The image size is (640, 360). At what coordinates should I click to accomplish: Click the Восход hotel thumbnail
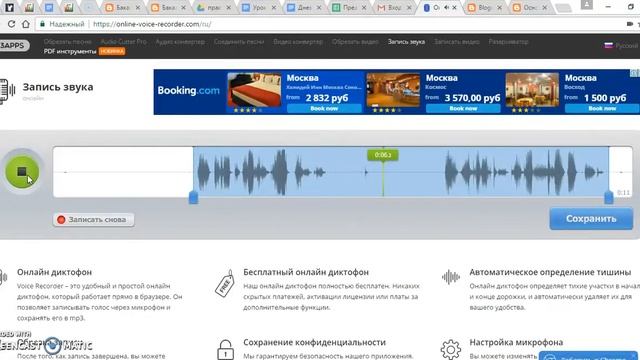532,90
